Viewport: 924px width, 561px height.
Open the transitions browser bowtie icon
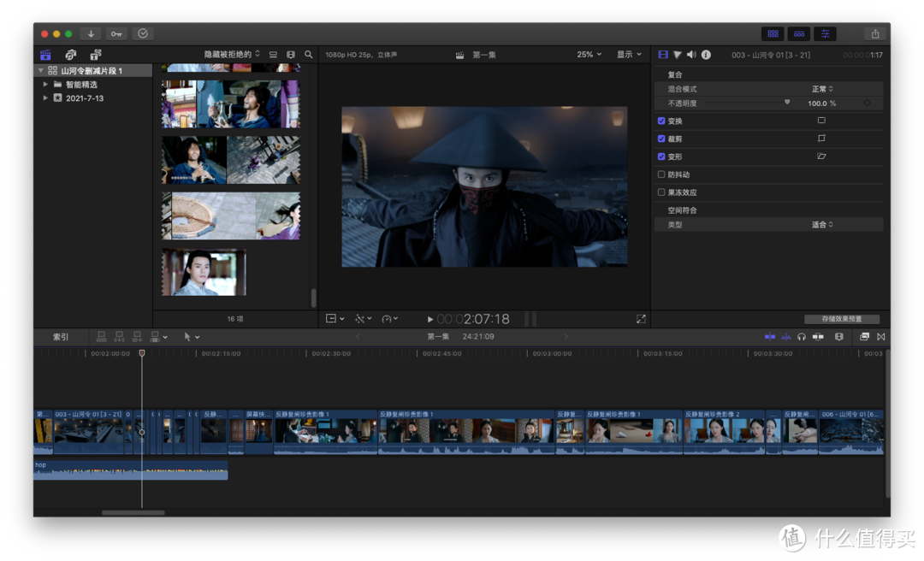coord(881,336)
